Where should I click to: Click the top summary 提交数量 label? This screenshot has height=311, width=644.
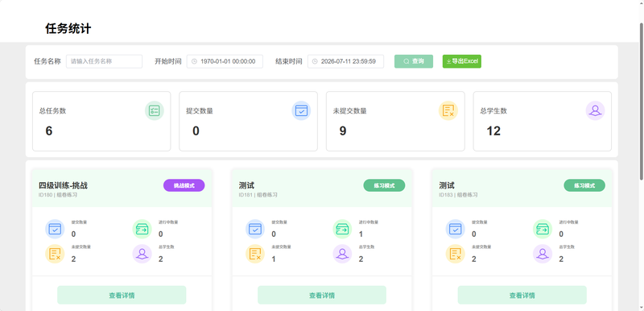[200, 110]
